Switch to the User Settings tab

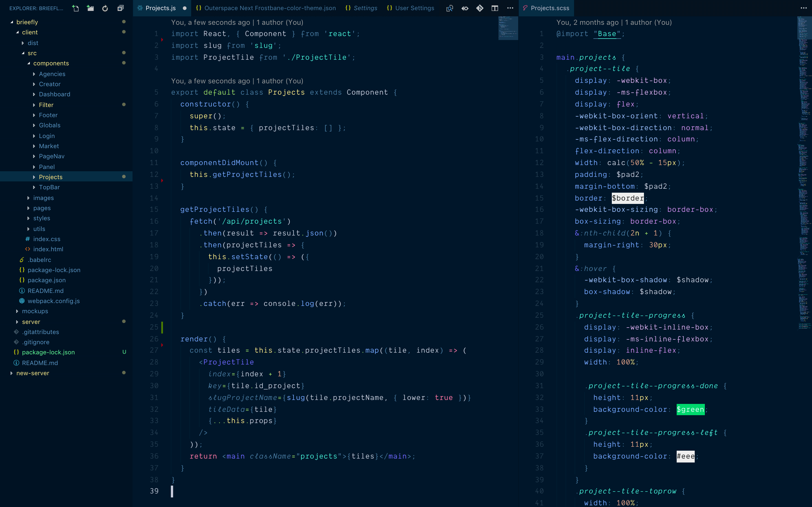[x=414, y=8]
